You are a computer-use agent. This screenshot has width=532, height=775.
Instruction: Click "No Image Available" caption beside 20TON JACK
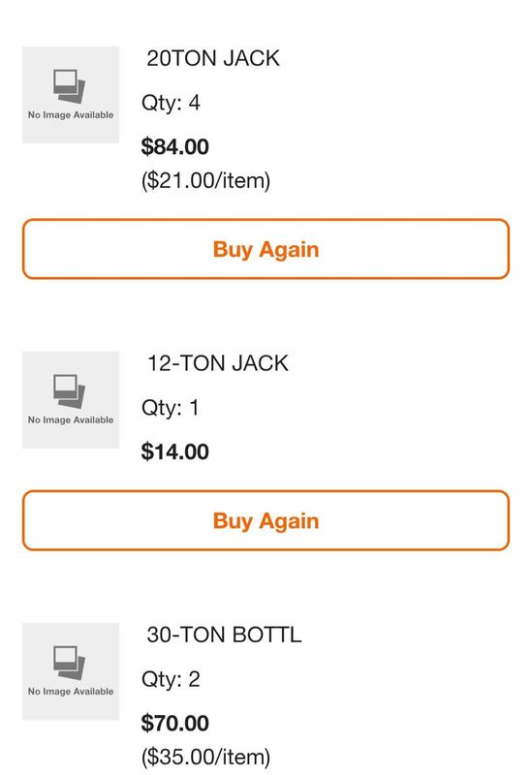coord(71,114)
